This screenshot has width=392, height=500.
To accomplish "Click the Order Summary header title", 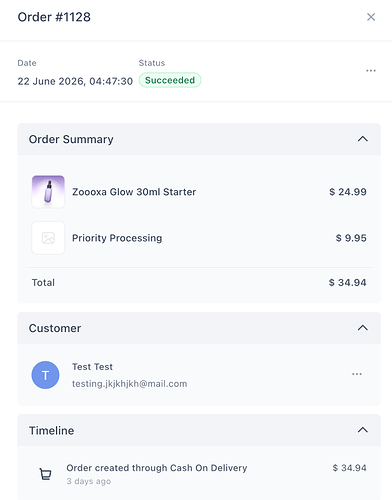I will tap(71, 139).
